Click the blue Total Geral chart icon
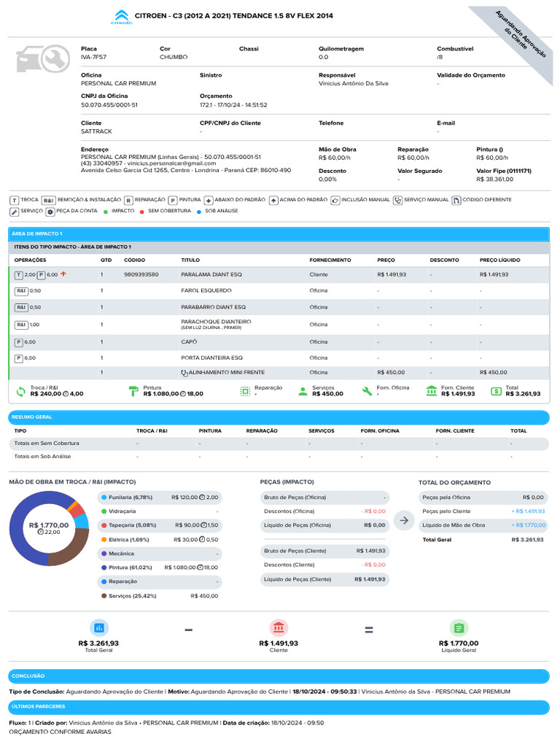560x747 pixels. click(x=98, y=627)
